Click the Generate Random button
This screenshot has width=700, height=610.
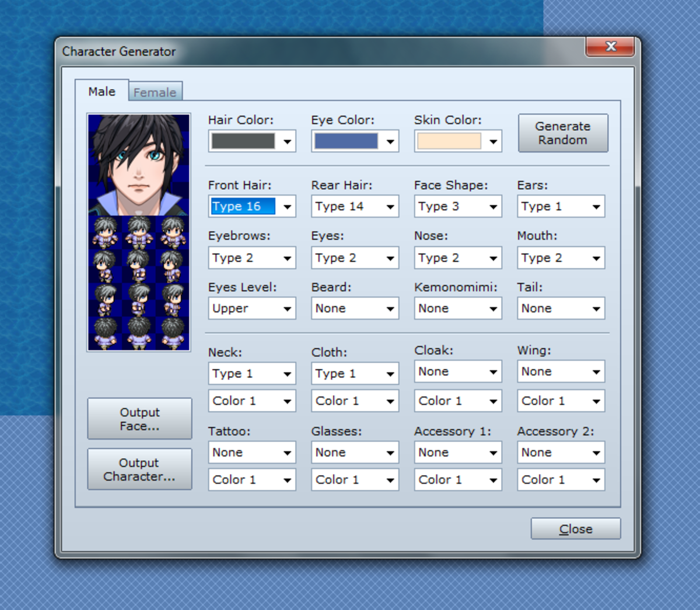[x=562, y=133]
